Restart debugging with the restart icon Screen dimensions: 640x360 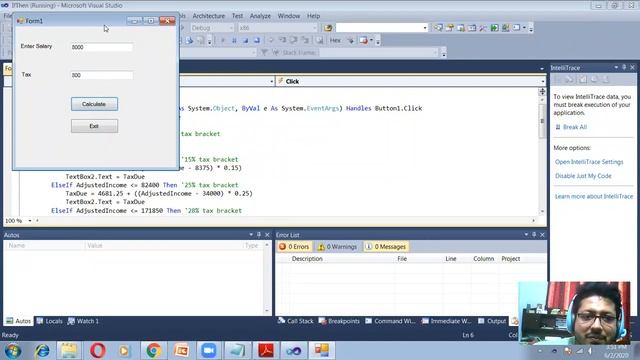point(257,40)
